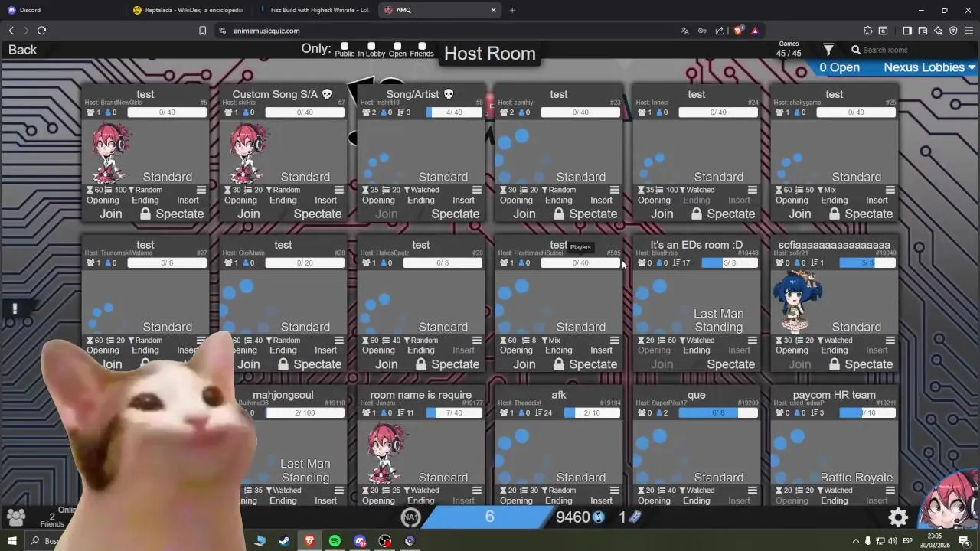Open Spotify from the taskbar
The height and width of the screenshot is (551, 980).
coord(335,541)
